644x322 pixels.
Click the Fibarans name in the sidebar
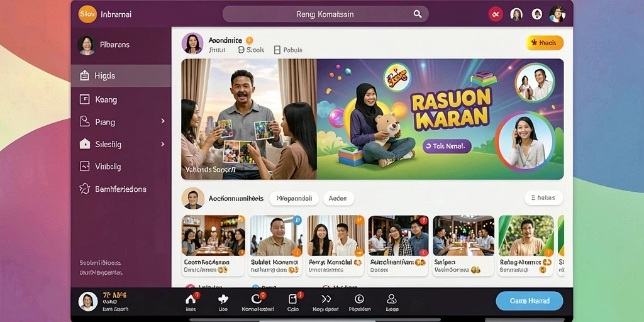click(x=114, y=45)
